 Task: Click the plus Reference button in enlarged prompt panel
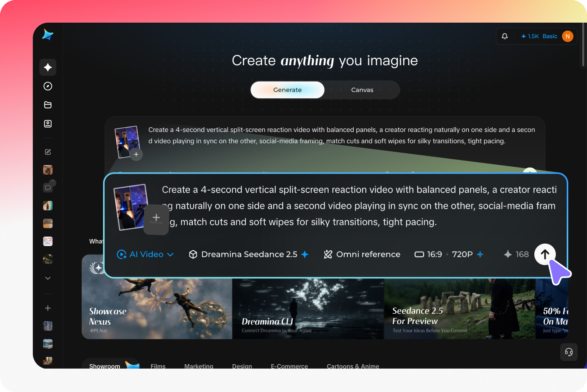[156, 219]
